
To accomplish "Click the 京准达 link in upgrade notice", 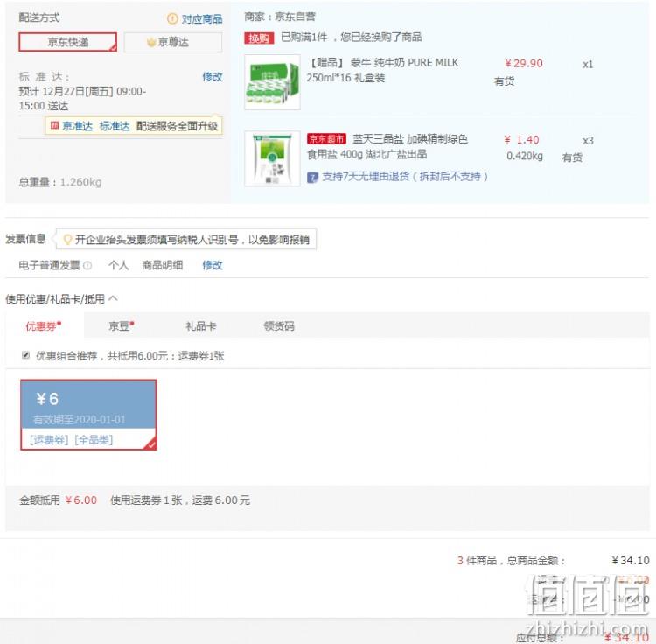I will 77,125.
